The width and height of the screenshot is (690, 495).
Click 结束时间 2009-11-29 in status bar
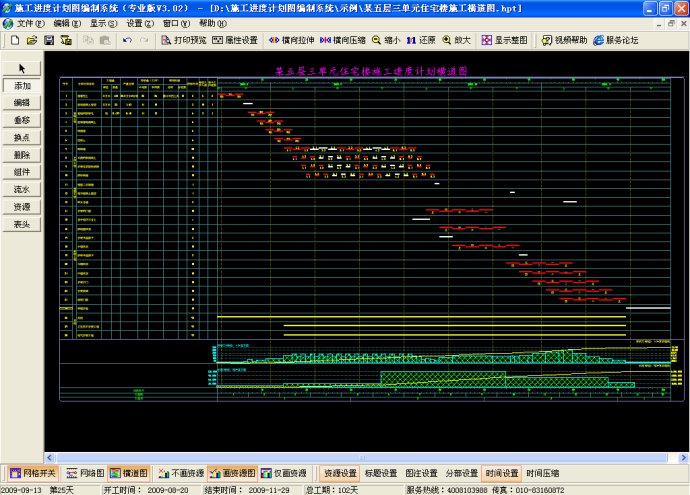pos(247,490)
